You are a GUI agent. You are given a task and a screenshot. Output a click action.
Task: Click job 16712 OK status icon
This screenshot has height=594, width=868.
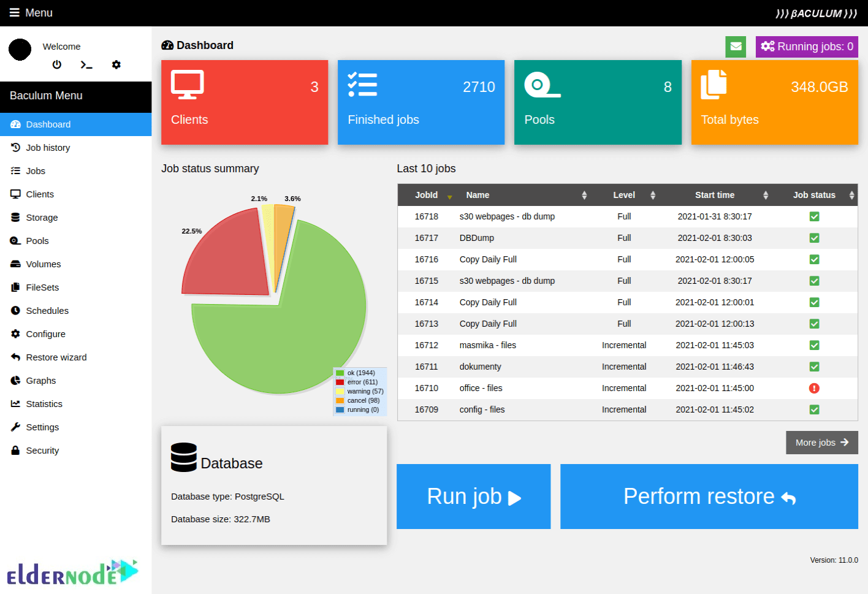pos(814,345)
